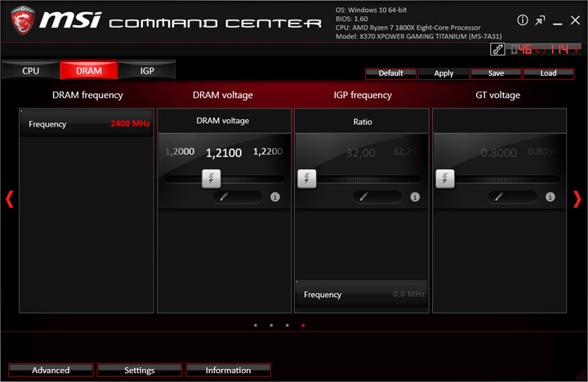The width and height of the screenshot is (588, 382).
Task: Open the IGP Ratio info icon
Action: click(x=415, y=197)
